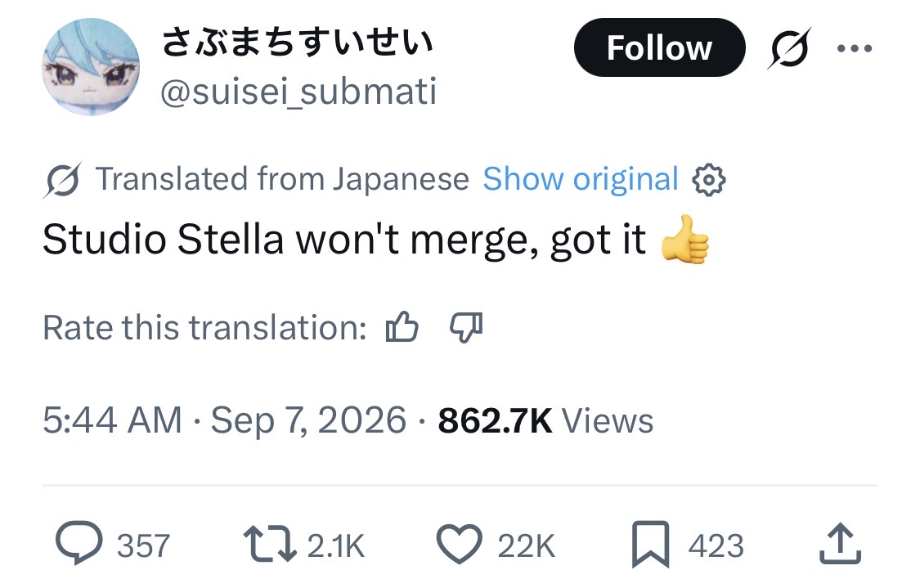Rate translation with thumbs down
The width and height of the screenshot is (920, 588).
tap(466, 326)
